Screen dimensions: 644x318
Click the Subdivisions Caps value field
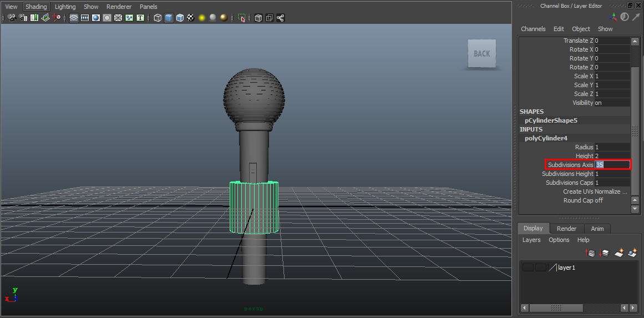pyautogui.click(x=612, y=183)
